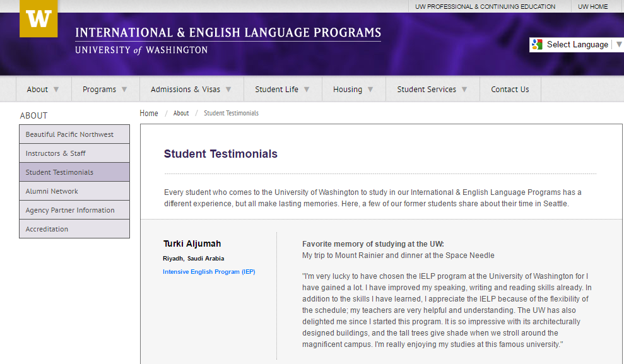The height and width of the screenshot is (364, 624).
Task: Click About in the breadcrumb trail
Action: 181,114
